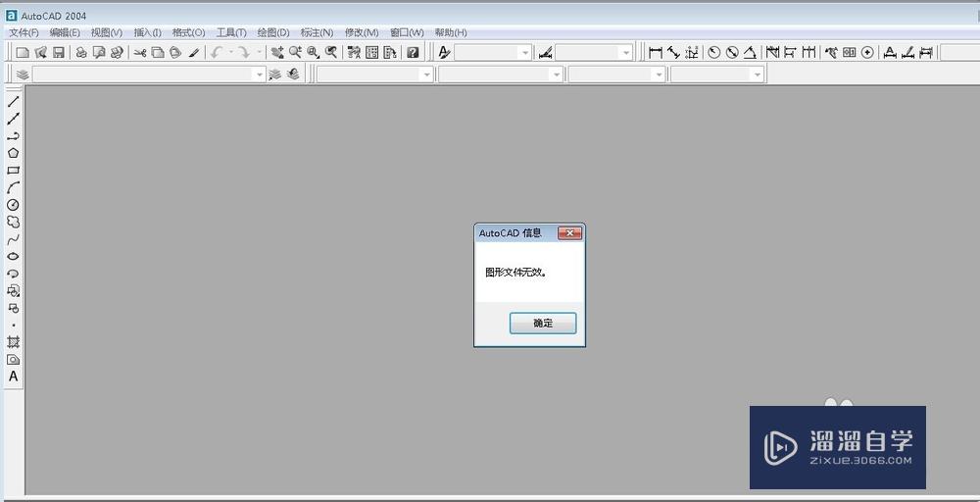Click the Paste icon
This screenshot has width=980, height=502.
[x=175, y=53]
